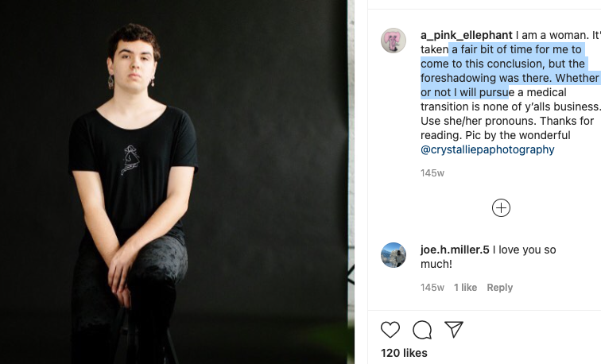Click the white graphic on the black t-shirt

tap(130, 160)
